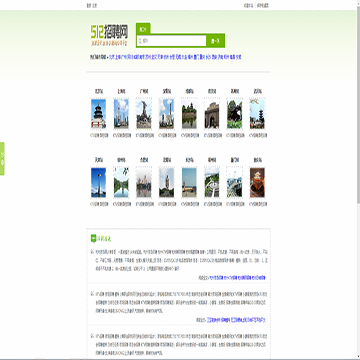Click the green section heading icon above the paragraphs
The height and width of the screenshot is (360, 360).
[93, 238]
